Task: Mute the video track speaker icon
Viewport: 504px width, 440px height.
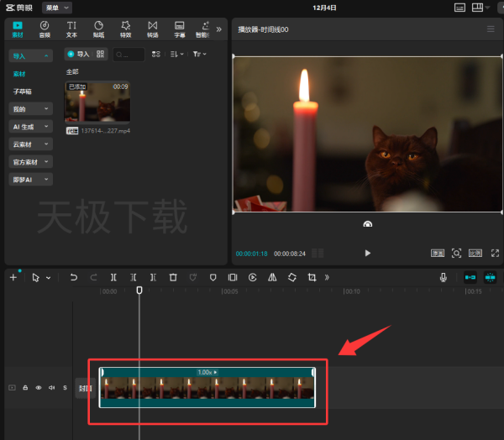Action: click(x=51, y=388)
